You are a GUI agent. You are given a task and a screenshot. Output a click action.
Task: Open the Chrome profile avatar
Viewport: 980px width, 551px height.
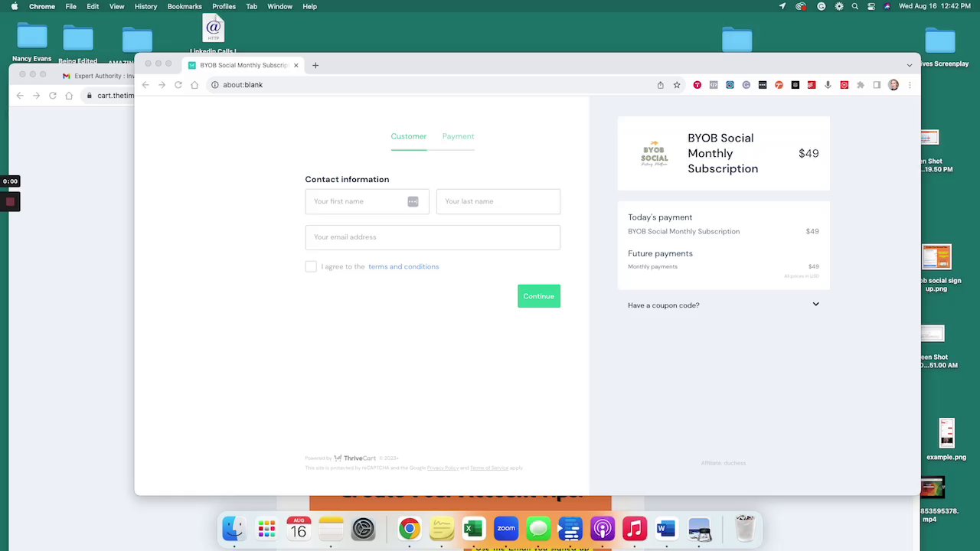893,85
